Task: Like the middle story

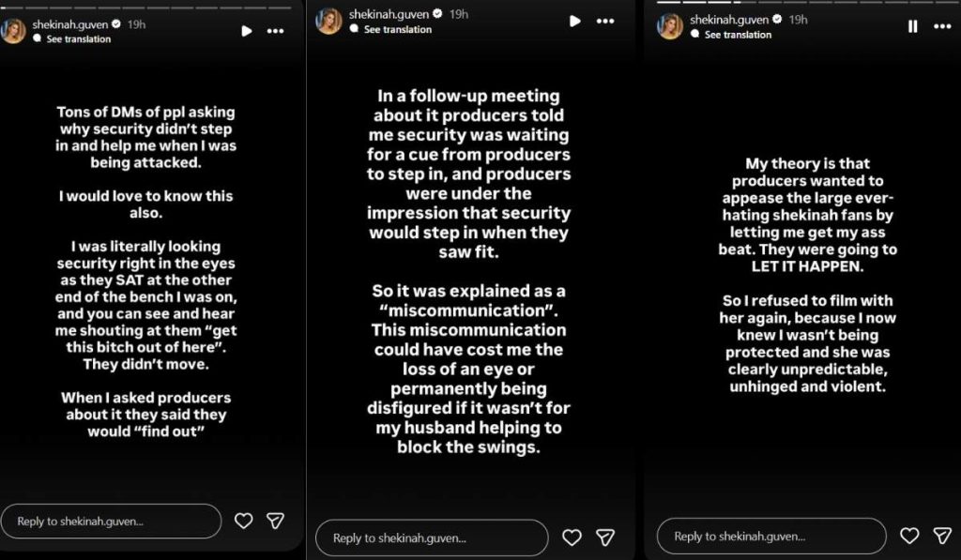Action: 572,537
